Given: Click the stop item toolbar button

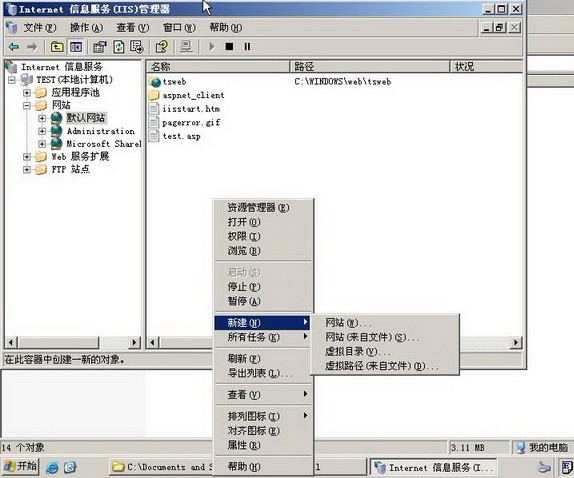Looking at the screenshot, I should pyautogui.click(x=230, y=46).
